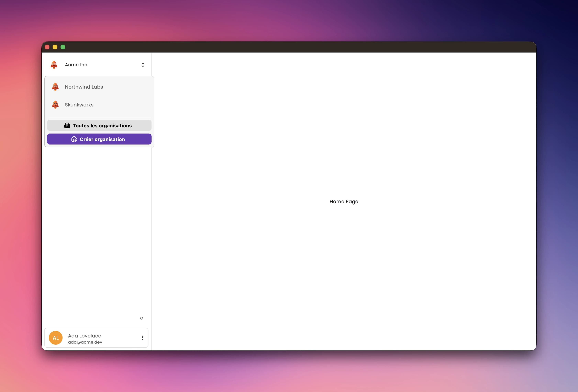Click Créer organisation button
This screenshot has width=578, height=392.
(x=99, y=139)
